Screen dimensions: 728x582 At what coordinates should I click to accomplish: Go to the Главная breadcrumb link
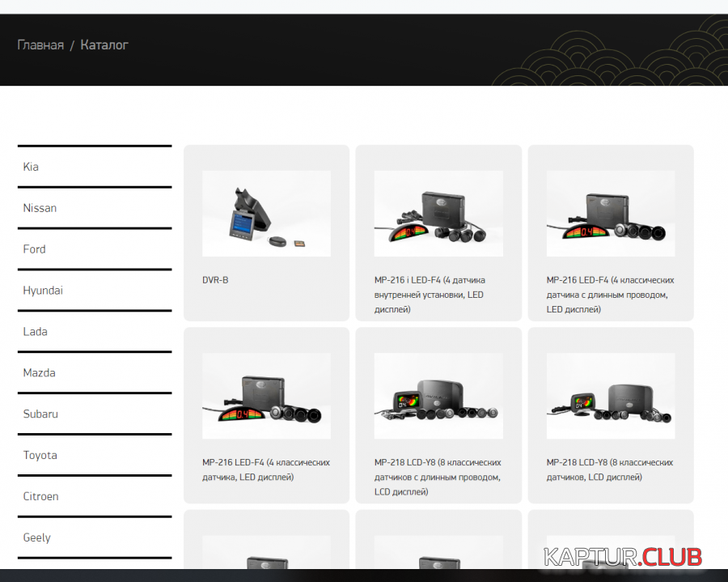(40, 45)
